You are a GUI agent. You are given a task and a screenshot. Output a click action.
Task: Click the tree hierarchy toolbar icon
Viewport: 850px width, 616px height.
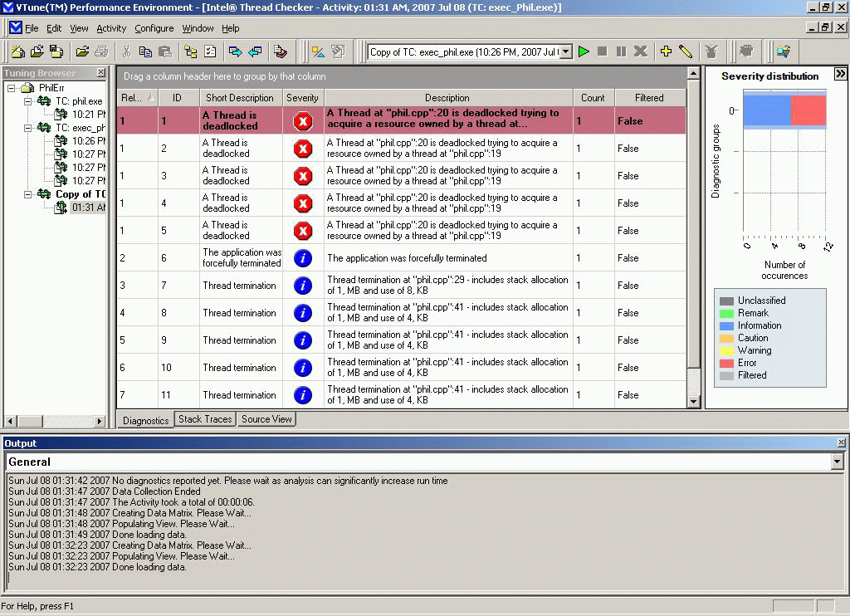191,51
